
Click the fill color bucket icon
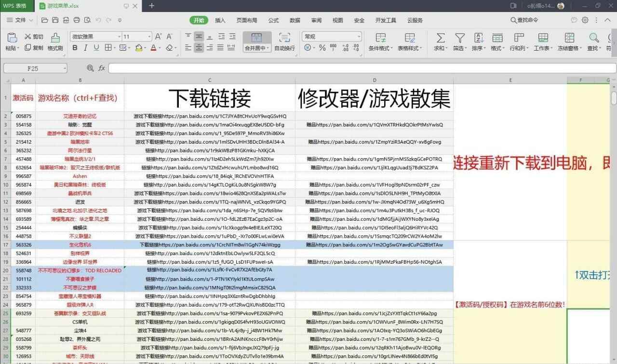click(x=139, y=48)
